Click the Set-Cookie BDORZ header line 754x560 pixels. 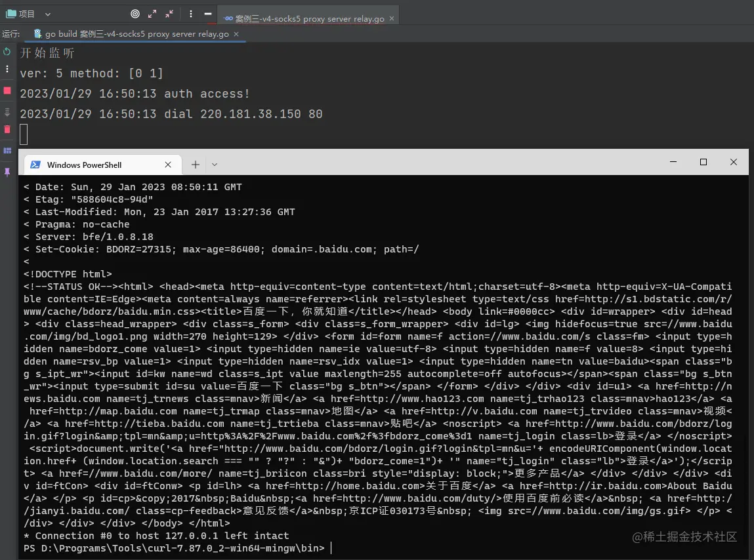(x=221, y=249)
